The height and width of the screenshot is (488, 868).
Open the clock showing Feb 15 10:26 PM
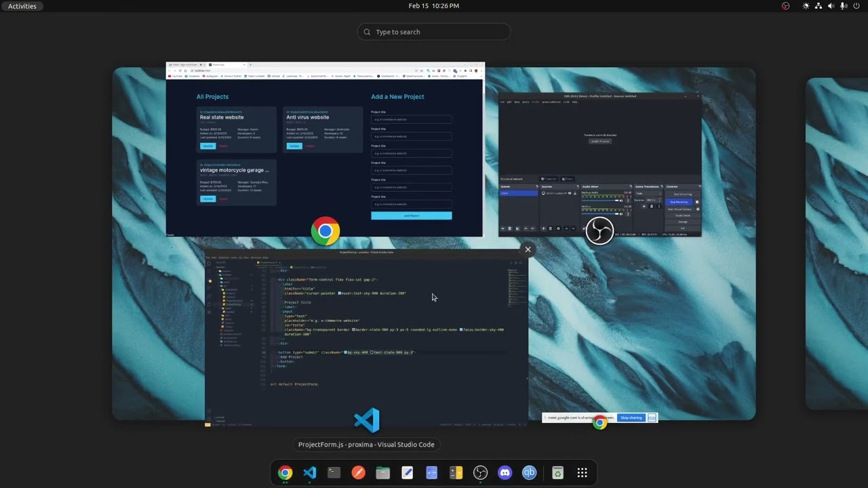pyautogui.click(x=434, y=6)
